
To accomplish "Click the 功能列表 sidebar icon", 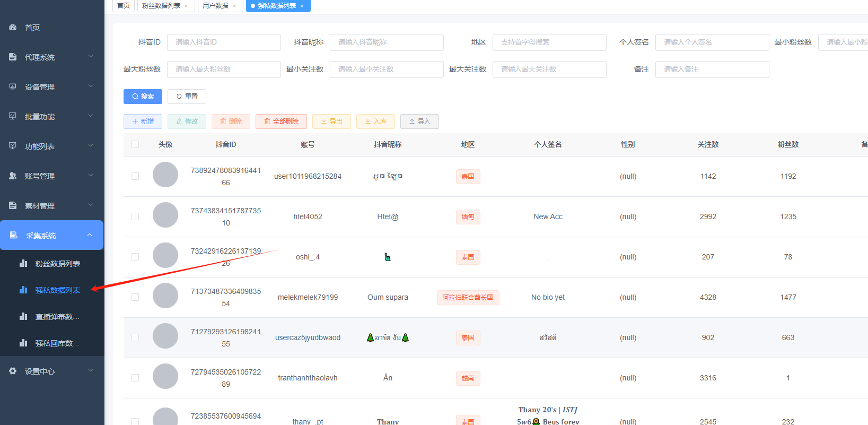I will (13, 146).
